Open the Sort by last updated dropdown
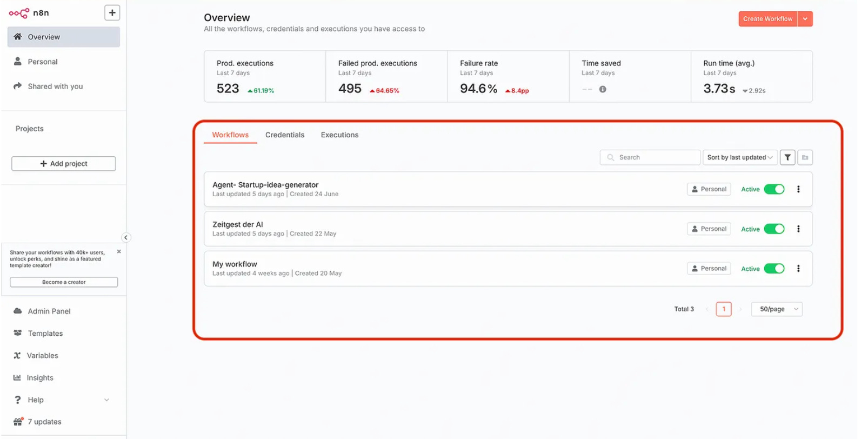Image resolution: width=868 pixels, height=439 pixels. [740, 157]
